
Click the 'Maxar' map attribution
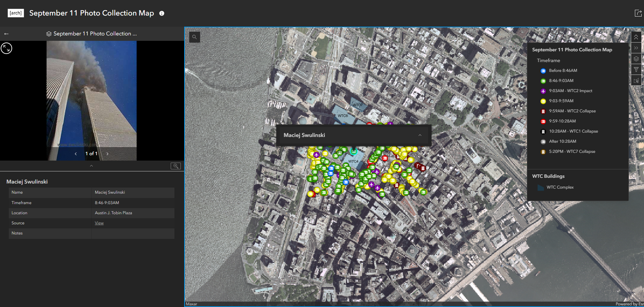(192, 304)
